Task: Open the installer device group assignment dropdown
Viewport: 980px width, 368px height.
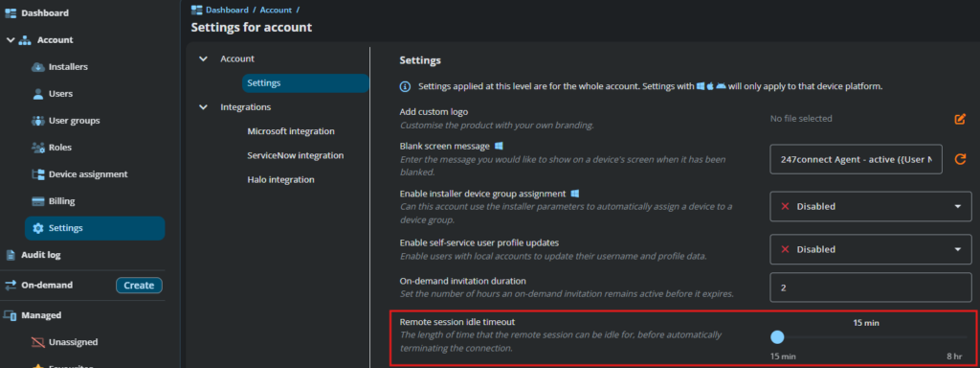Action: (871, 207)
